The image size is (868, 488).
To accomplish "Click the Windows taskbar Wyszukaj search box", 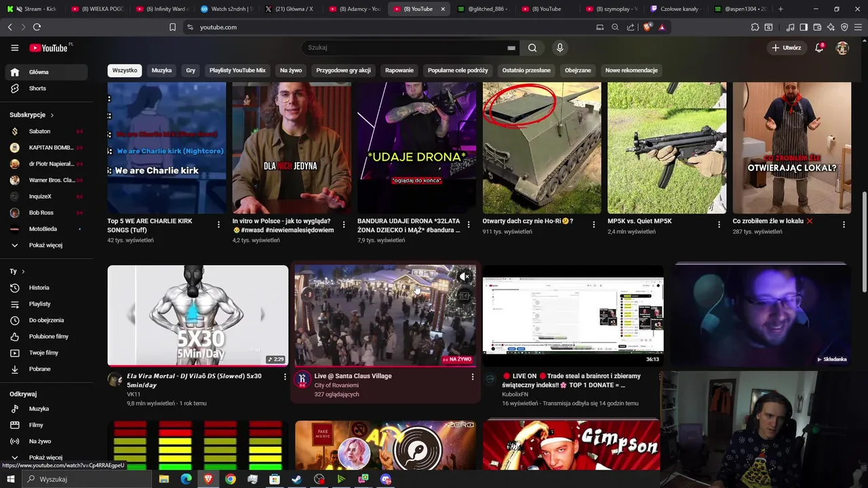I will coord(88,479).
